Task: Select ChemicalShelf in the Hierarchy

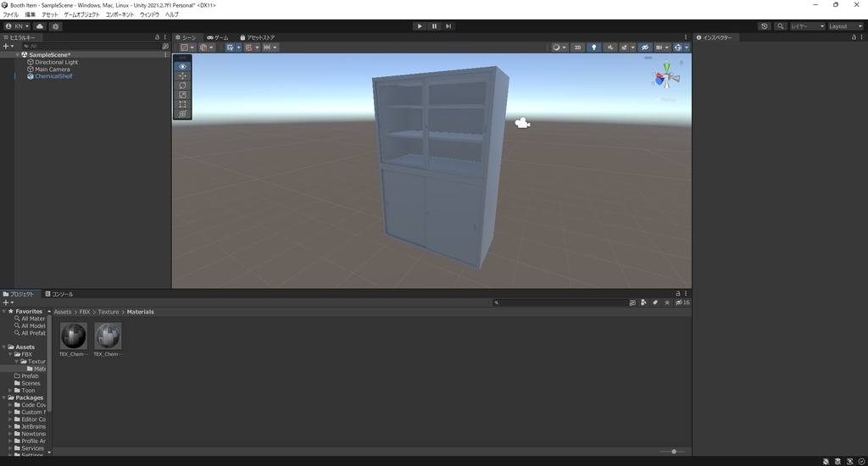Action: 53,76
